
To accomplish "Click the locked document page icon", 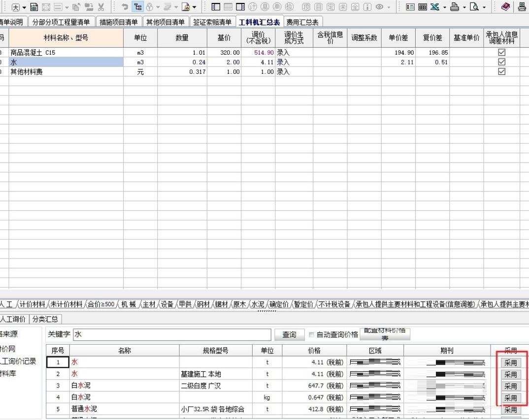I will (x=186, y=7).
